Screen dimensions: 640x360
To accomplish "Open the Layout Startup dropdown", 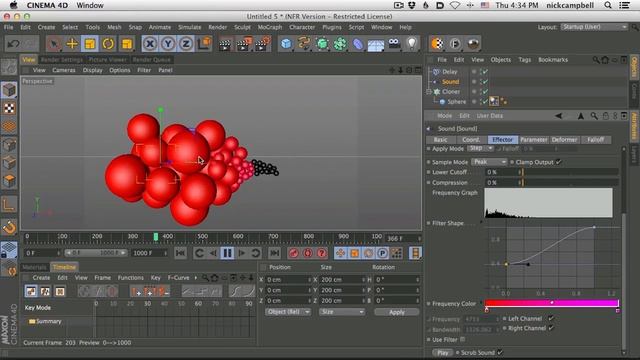I will tap(594, 27).
